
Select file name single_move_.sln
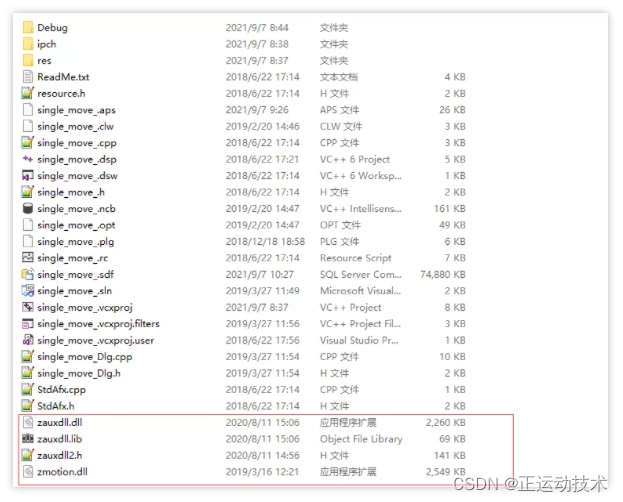coord(75,291)
